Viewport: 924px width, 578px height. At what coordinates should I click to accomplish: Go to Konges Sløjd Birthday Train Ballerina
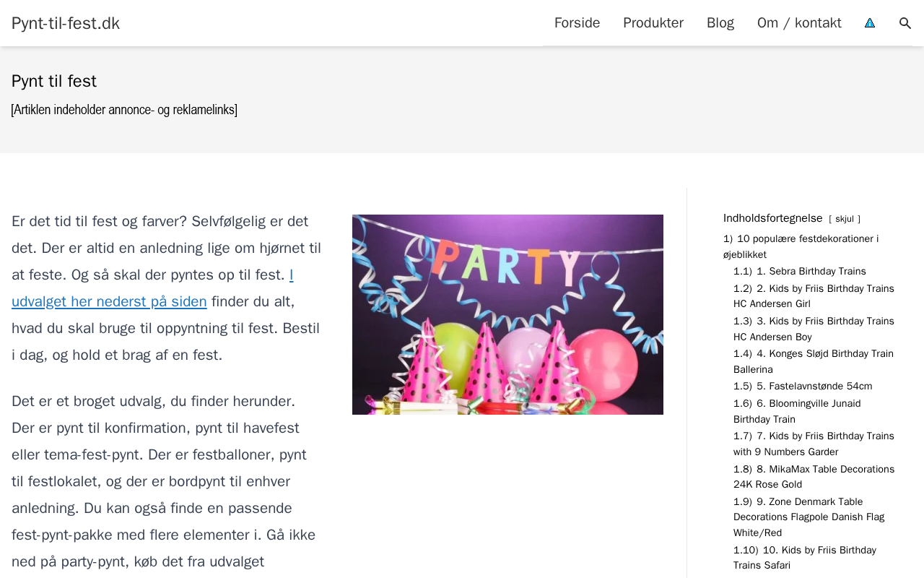tap(814, 361)
